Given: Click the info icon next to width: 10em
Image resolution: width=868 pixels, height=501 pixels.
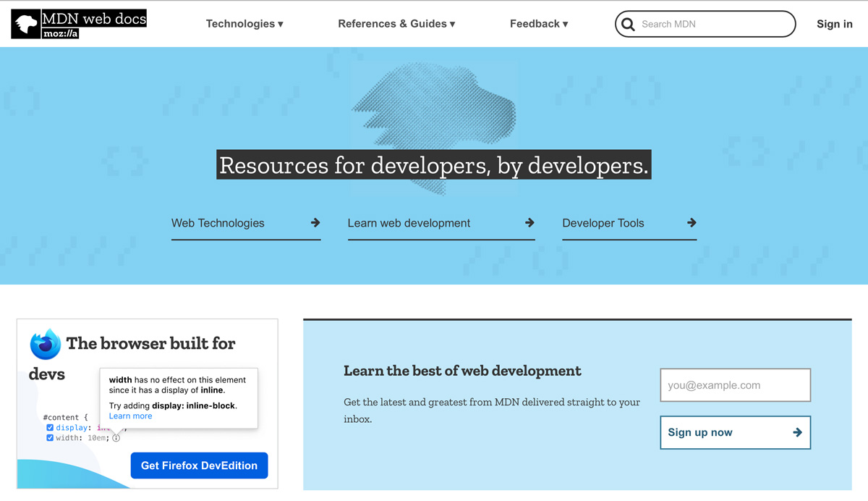Looking at the screenshot, I should click(x=116, y=437).
